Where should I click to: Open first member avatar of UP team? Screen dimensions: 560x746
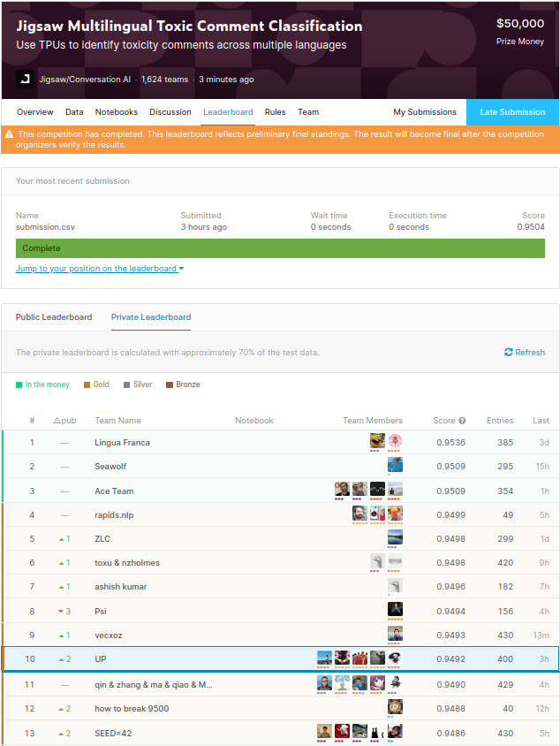tap(324, 658)
